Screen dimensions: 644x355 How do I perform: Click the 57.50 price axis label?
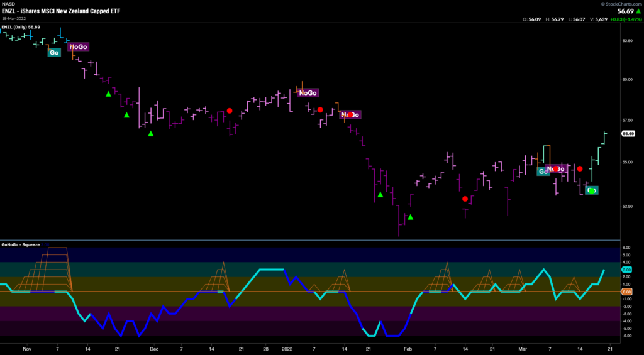(627, 120)
